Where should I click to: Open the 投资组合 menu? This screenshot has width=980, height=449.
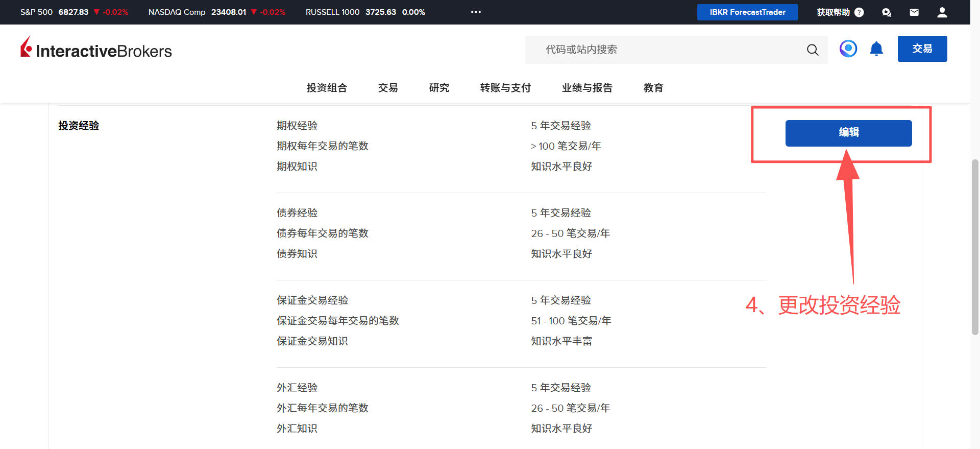pyautogui.click(x=327, y=88)
